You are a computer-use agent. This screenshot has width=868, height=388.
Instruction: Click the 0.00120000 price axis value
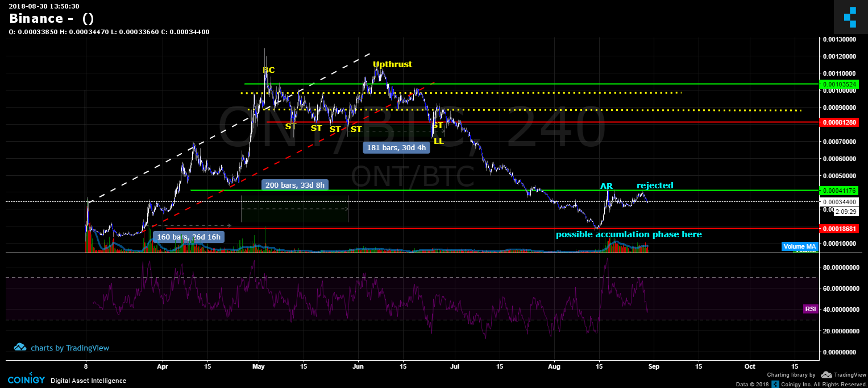[840, 56]
